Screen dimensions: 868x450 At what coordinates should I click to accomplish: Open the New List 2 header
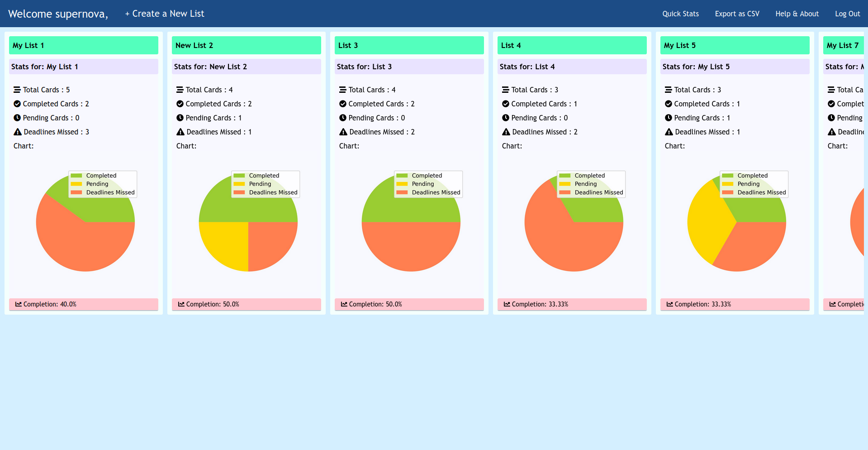247,45
